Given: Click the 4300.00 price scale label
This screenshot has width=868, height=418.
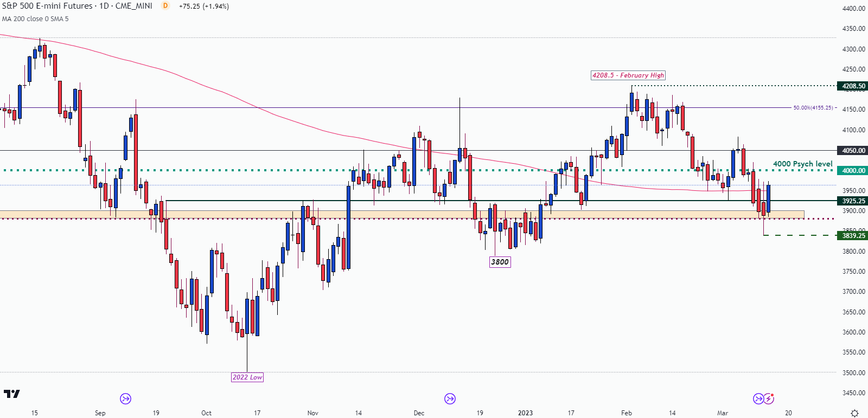Looking at the screenshot, I should click(x=854, y=49).
